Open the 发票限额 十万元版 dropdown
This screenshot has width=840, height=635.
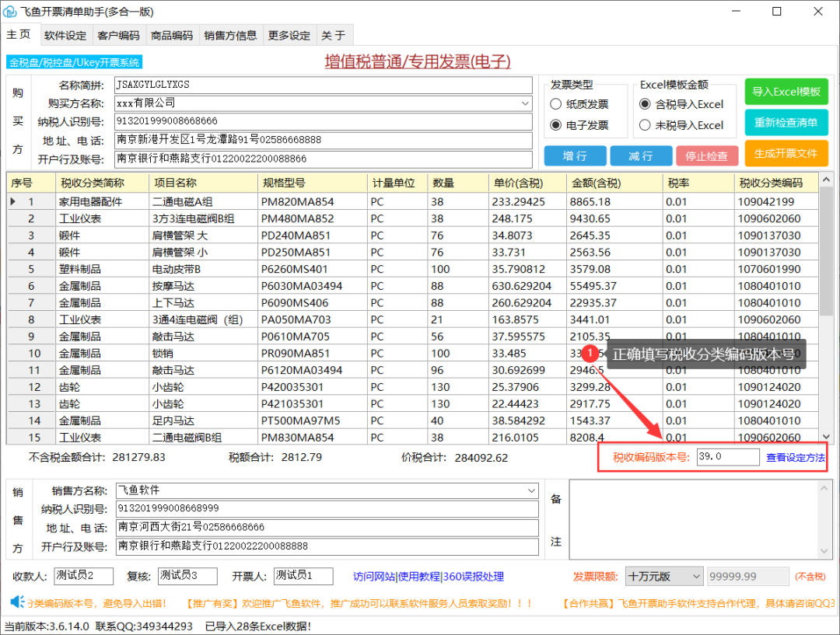(x=664, y=576)
